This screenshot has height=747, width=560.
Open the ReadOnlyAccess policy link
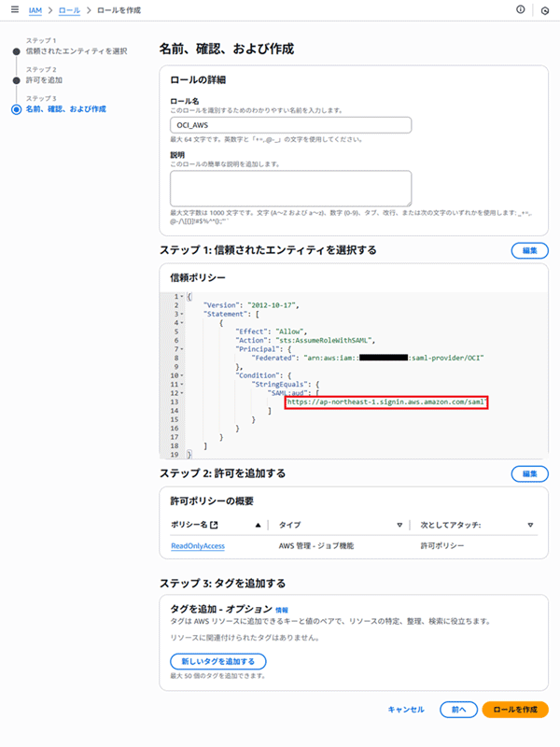coord(198,546)
